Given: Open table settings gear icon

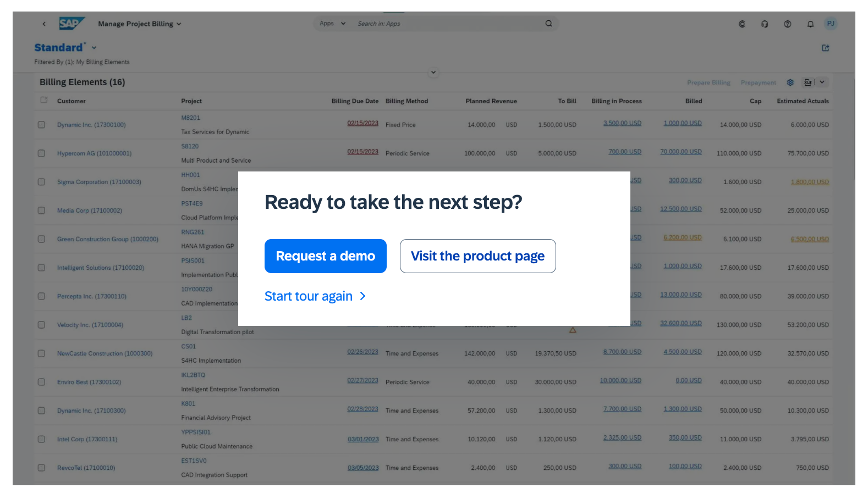Looking at the screenshot, I should click(790, 82).
